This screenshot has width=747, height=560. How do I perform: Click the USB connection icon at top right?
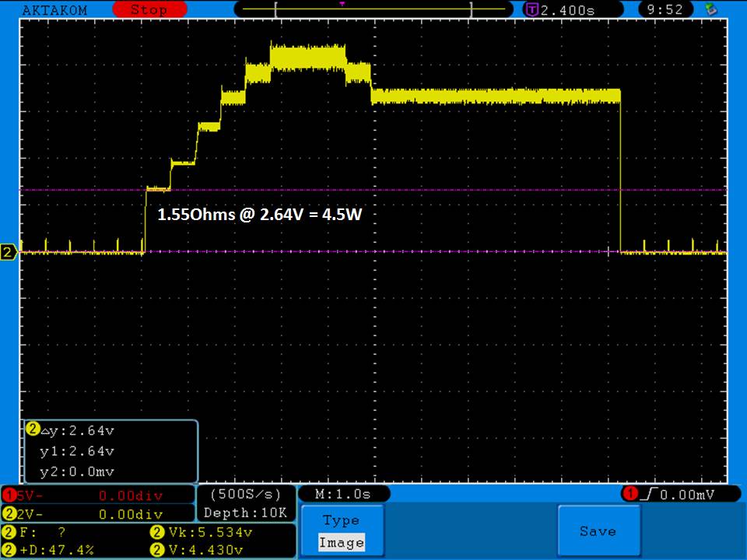pyautogui.click(x=710, y=9)
